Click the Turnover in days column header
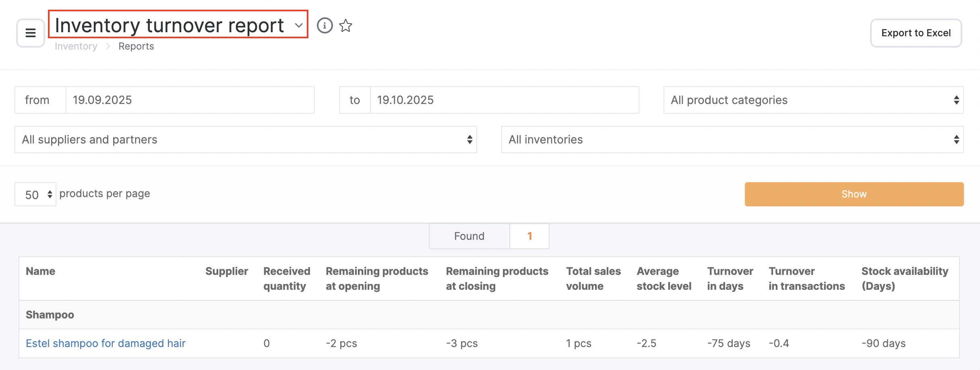Screen dimensions: 980x370 click(x=730, y=279)
